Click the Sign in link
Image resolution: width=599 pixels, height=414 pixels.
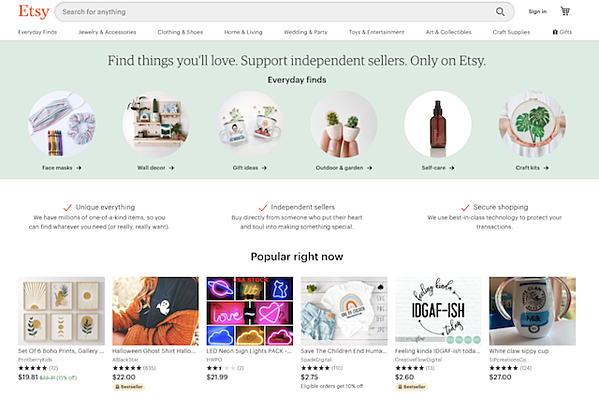coord(537,11)
